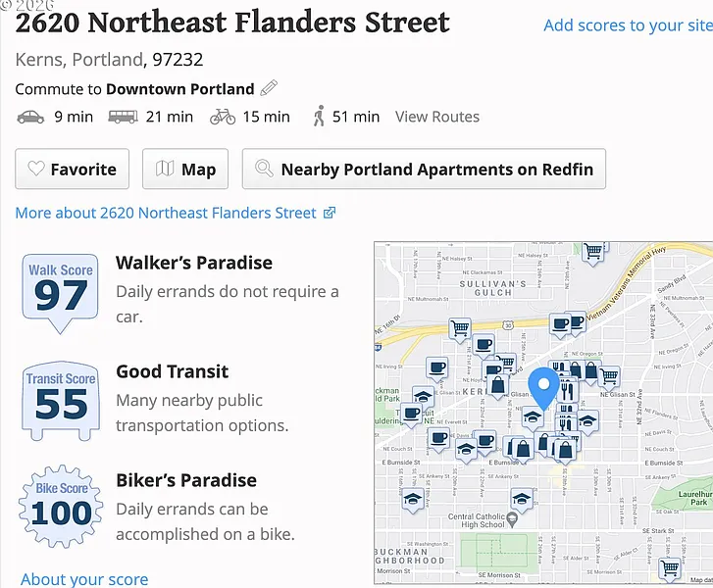Click the grocery cart marker near SE Morrison St

click(x=670, y=568)
